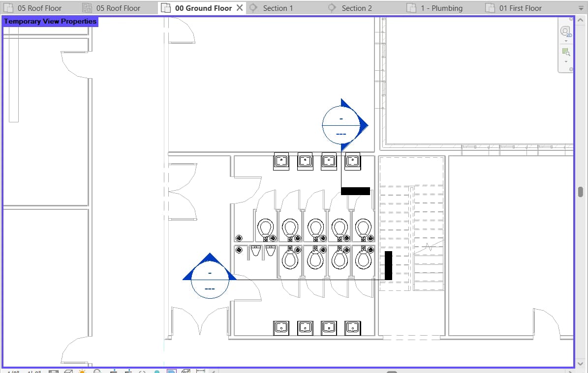This screenshot has height=373, width=588.
Task: Expand the SteeringWheel dropdown arrow
Action: point(566,41)
